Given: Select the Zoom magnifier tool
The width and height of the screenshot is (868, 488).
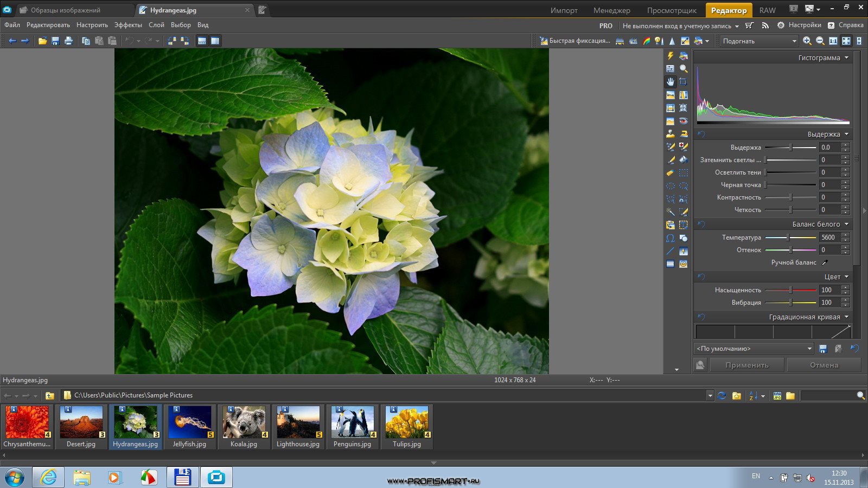Looking at the screenshot, I should coord(684,69).
